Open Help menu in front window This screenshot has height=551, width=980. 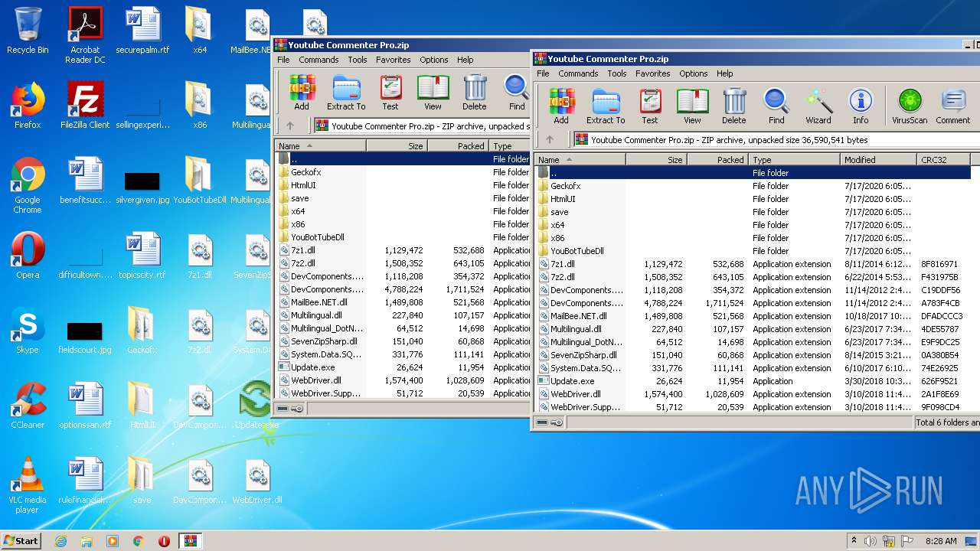coord(725,73)
